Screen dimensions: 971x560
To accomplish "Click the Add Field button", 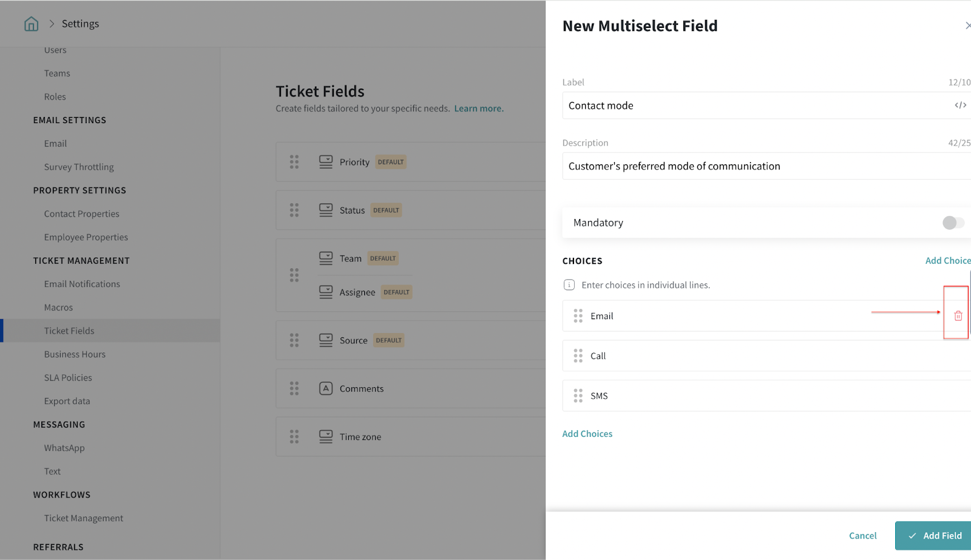I will (x=933, y=536).
